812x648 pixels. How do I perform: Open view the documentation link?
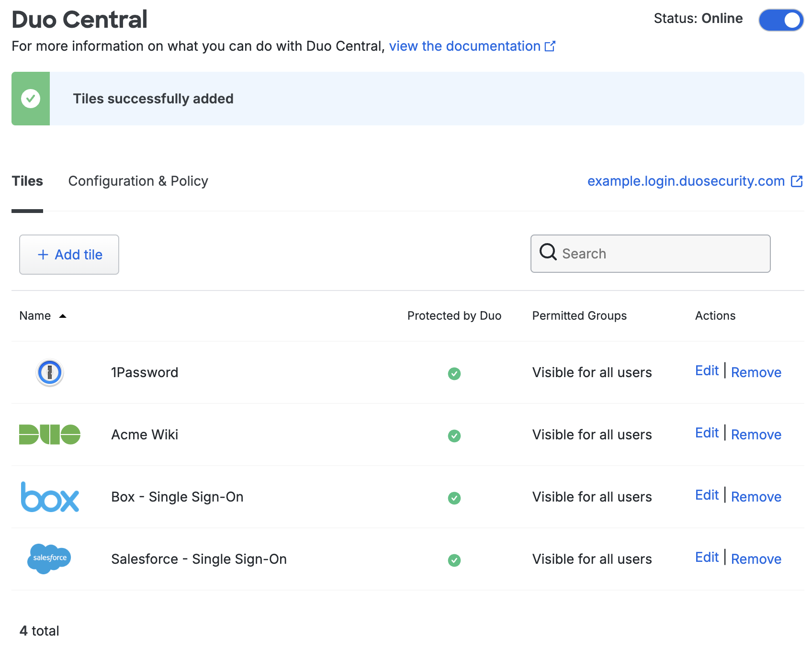(x=465, y=46)
